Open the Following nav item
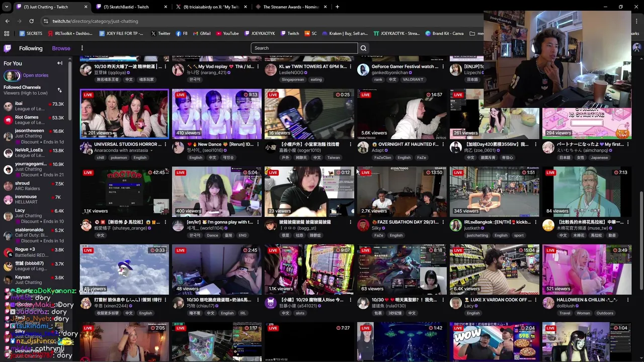 [31, 48]
